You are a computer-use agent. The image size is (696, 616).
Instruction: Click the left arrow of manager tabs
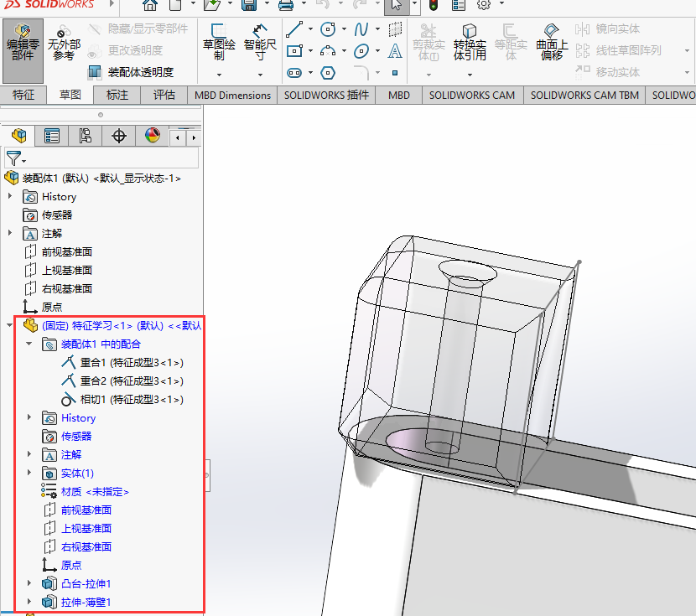178,138
